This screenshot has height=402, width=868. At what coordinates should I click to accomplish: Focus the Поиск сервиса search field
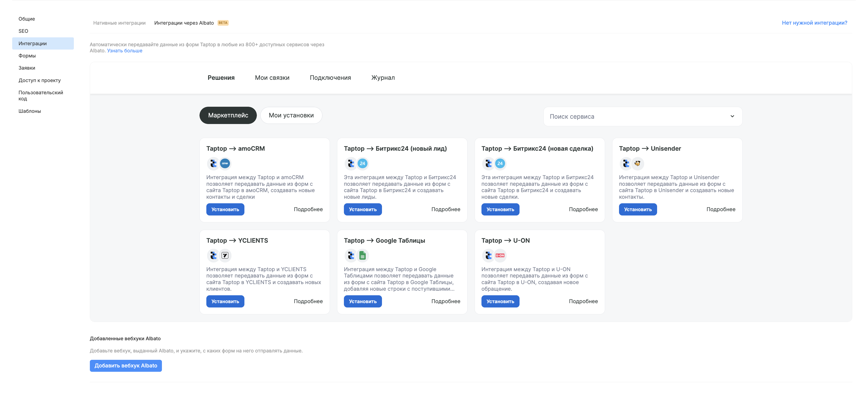pos(643,117)
